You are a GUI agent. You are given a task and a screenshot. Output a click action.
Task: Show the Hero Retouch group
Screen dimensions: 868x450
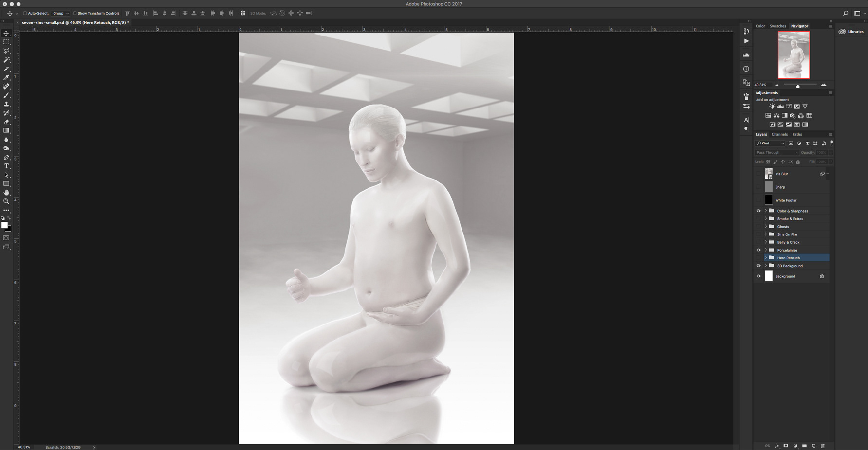758,258
